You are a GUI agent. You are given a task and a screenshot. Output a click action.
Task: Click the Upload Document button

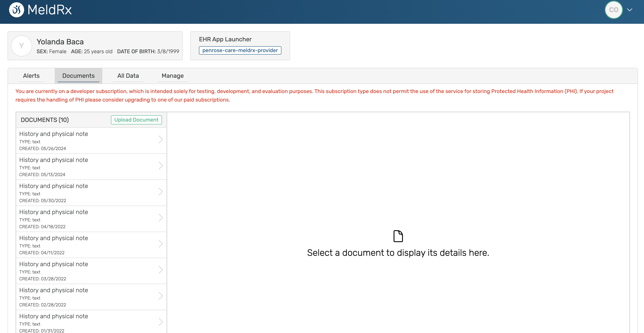(136, 120)
